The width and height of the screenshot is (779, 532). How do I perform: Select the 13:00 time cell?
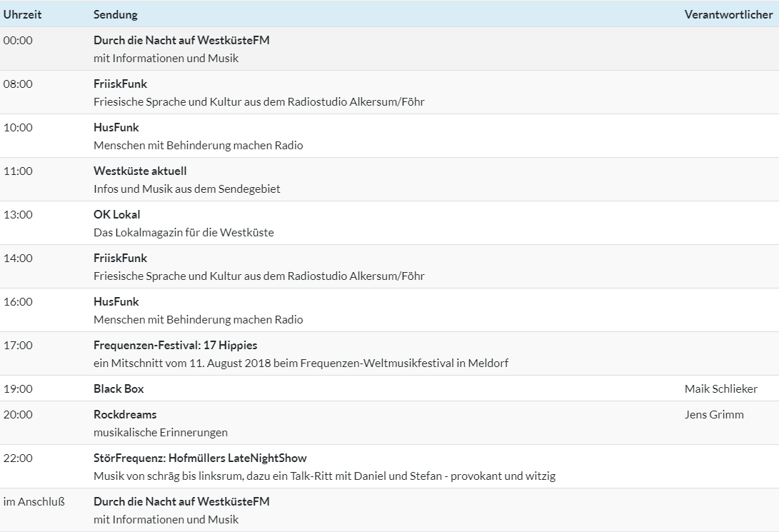[x=18, y=215]
